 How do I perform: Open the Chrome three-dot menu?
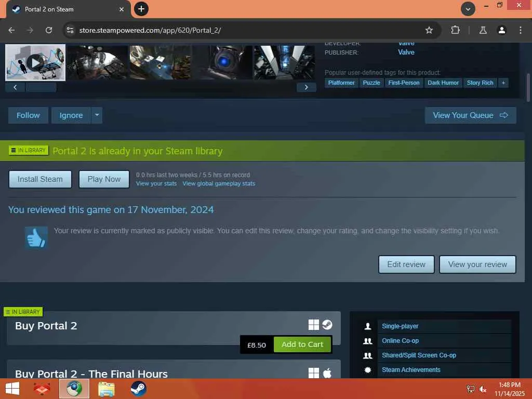(x=521, y=30)
